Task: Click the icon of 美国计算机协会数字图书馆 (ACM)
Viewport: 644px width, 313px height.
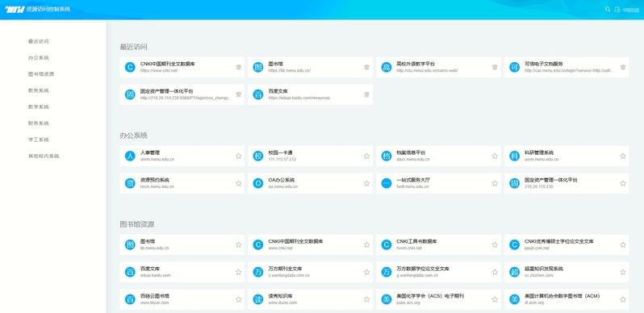Action: 514,299
